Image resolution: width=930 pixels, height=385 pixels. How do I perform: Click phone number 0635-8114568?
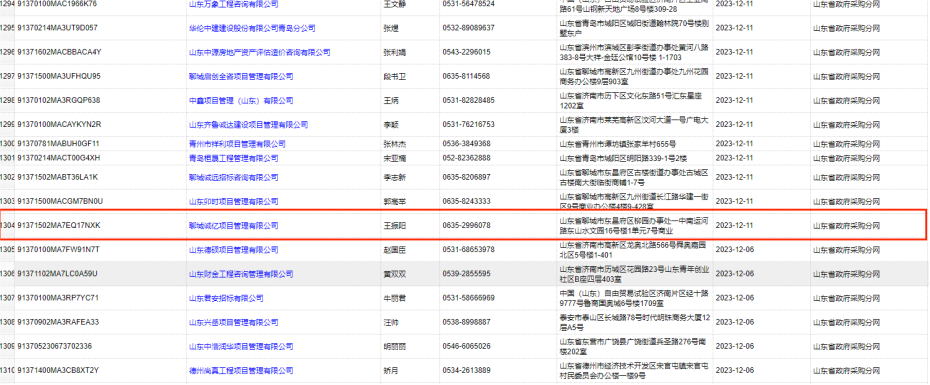click(x=466, y=77)
